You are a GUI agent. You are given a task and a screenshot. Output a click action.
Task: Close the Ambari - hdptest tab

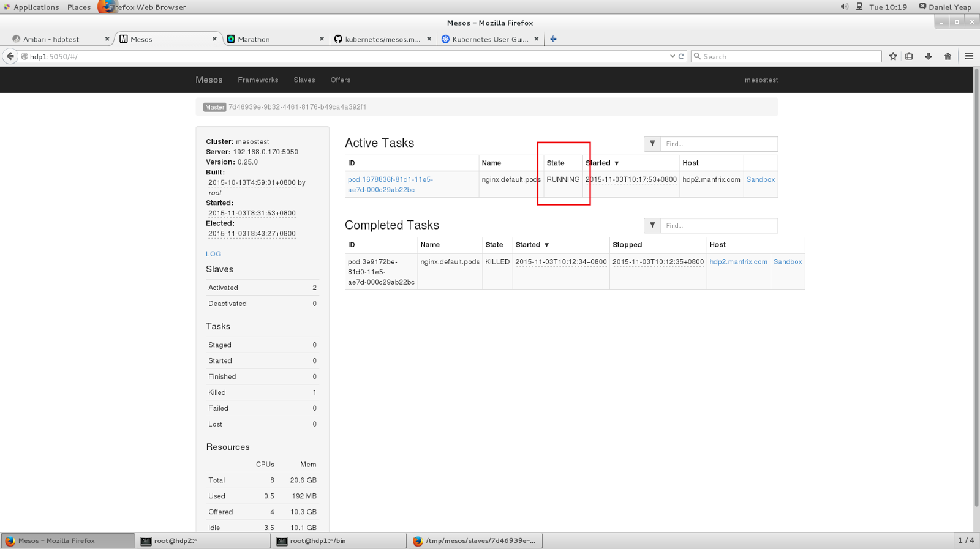pos(107,39)
